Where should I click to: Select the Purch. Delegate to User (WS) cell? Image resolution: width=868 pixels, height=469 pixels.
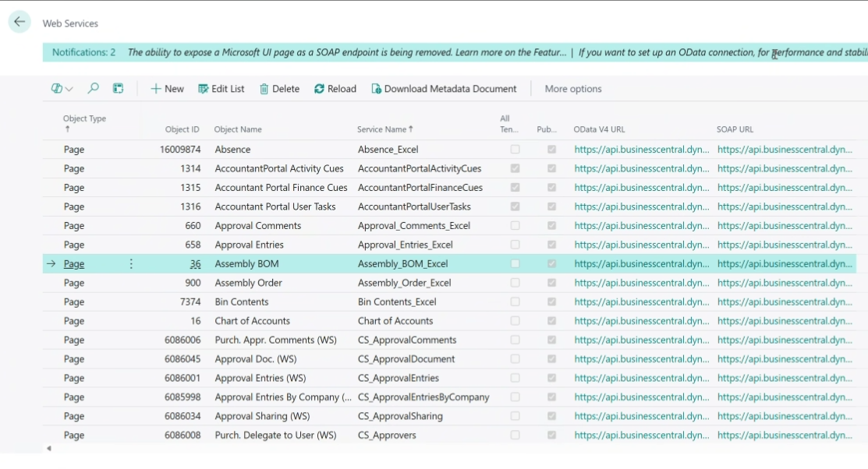coord(275,436)
